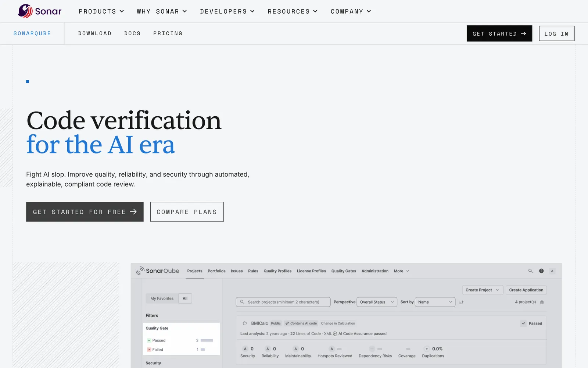Toggle the Passed quality gate filter
This screenshot has height=368, width=588.
click(x=156, y=340)
